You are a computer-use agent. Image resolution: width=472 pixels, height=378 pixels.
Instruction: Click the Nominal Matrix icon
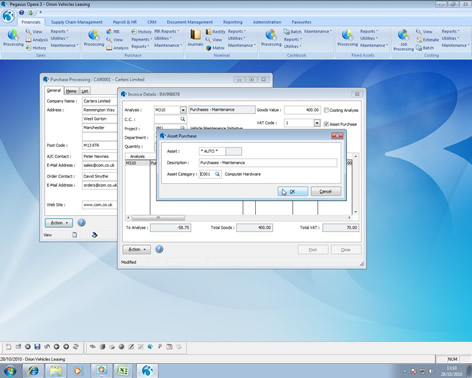pos(215,48)
